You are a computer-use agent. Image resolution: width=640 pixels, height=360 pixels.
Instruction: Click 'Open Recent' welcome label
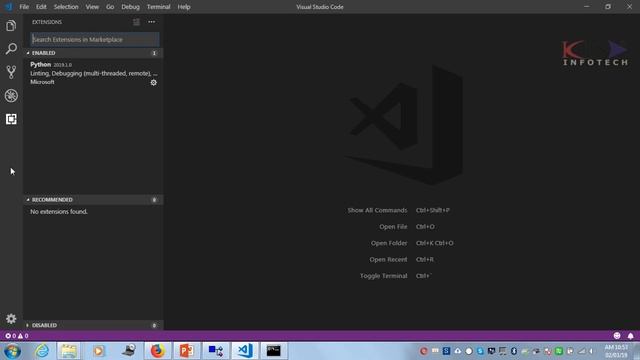click(x=388, y=259)
